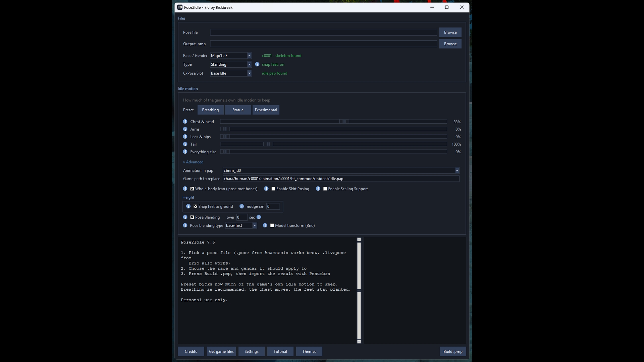The width and height of the screenshot is (644, 362).
Task: Click info icon for Snap feet to ground
Action: pos(189,206)
